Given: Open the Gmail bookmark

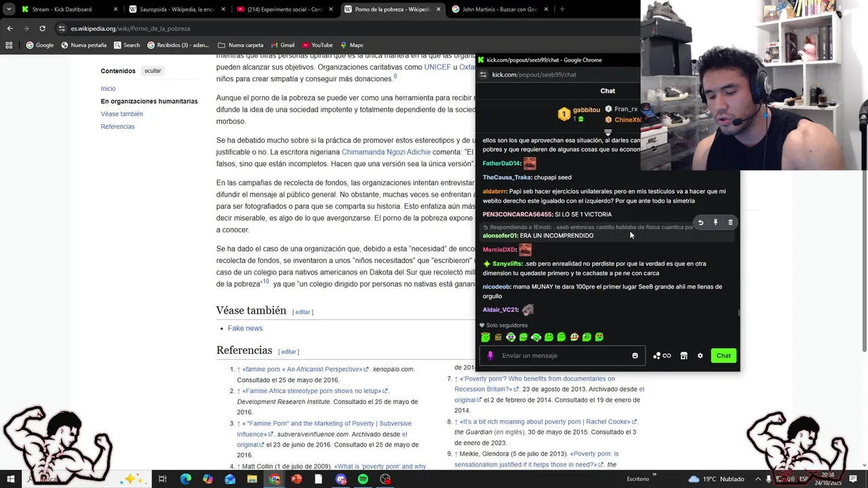Looking at the screenshot, I should pos(282,45).
